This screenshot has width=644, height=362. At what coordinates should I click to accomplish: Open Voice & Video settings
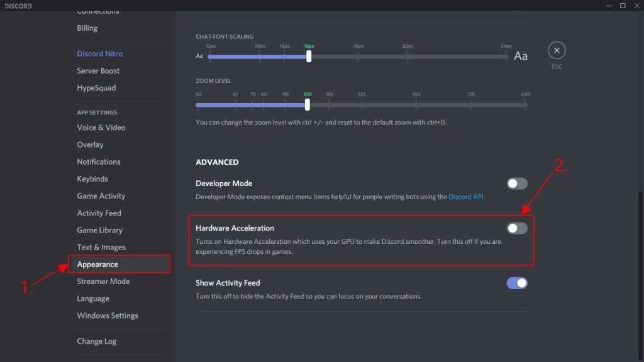101,128
